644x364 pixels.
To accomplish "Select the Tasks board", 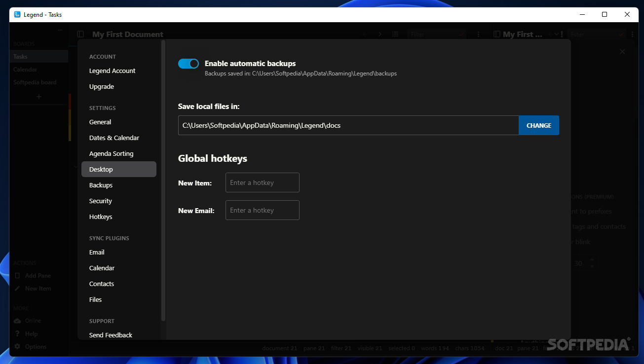I will pyautogui.click(x=38, y=57).
